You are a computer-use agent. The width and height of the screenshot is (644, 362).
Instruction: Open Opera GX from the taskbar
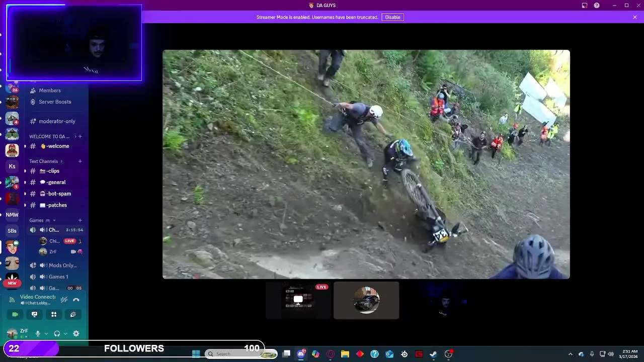(x=331, y=354)
